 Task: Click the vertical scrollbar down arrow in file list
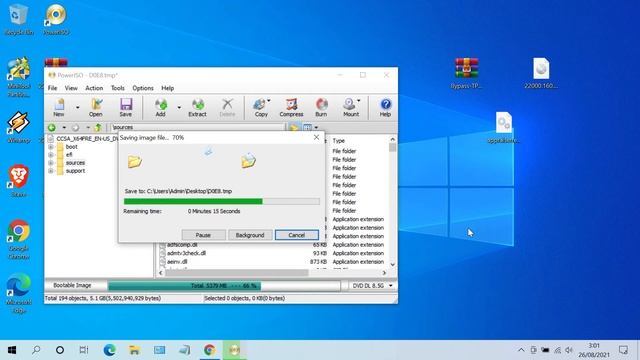(393, 264)
